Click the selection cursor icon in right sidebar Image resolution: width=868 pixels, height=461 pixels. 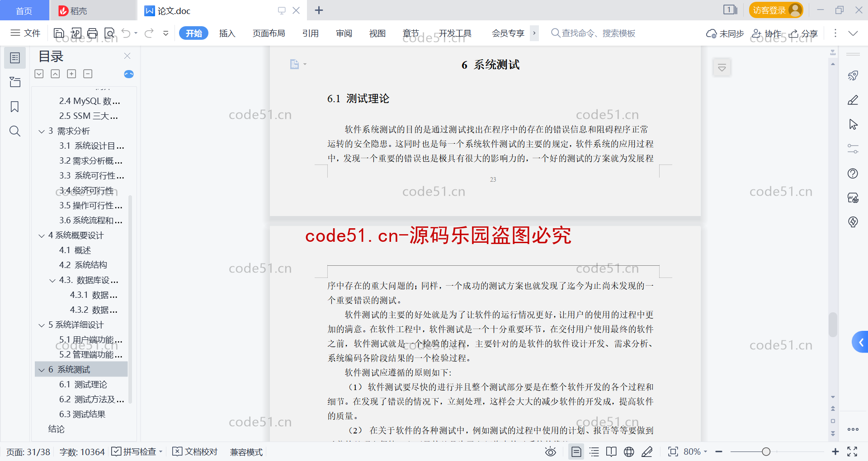(853, 124)
